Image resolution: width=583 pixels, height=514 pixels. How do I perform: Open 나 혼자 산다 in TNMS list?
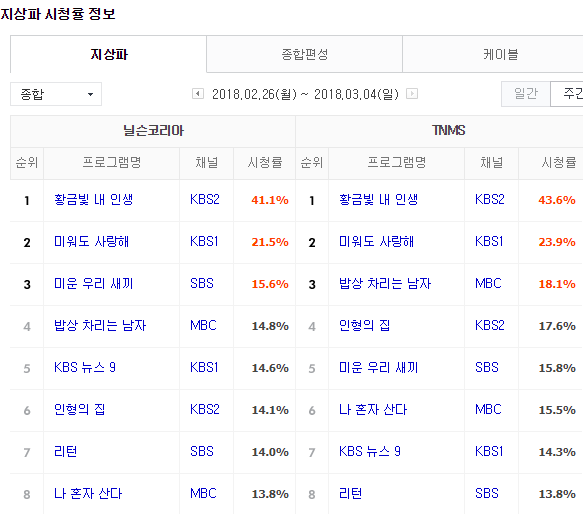[373, 410]
